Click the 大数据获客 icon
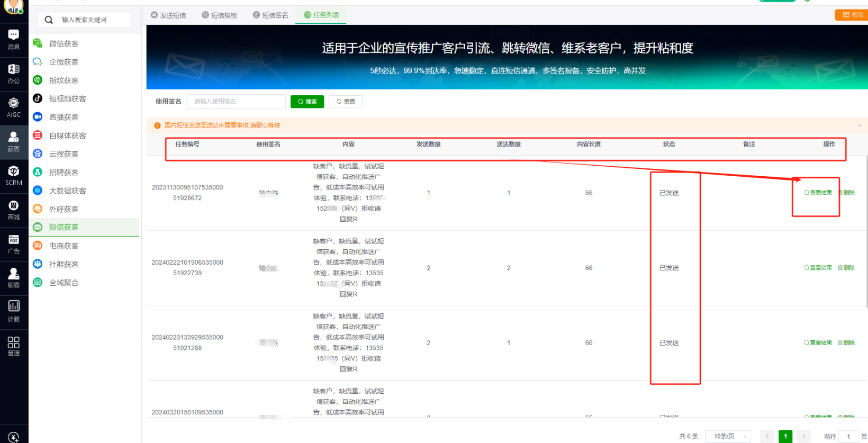The width and height of the screenshot is (868, 443). pos(38,191)
